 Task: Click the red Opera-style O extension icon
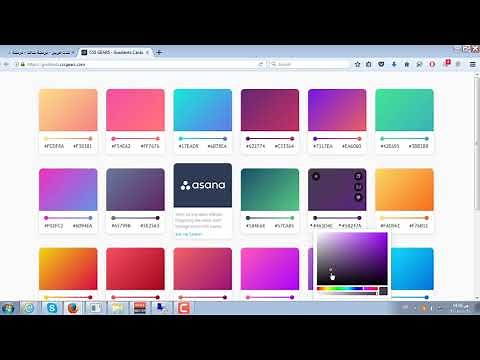tap(432, 64)
